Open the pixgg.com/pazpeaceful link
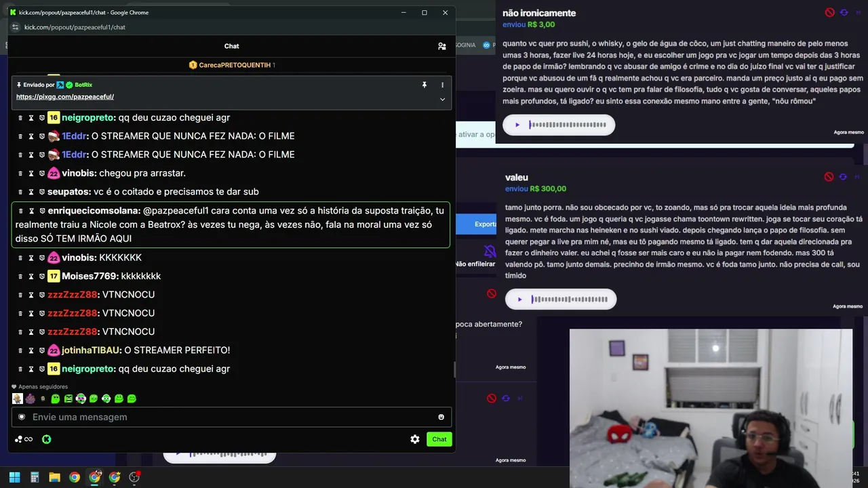 (65, 97)
